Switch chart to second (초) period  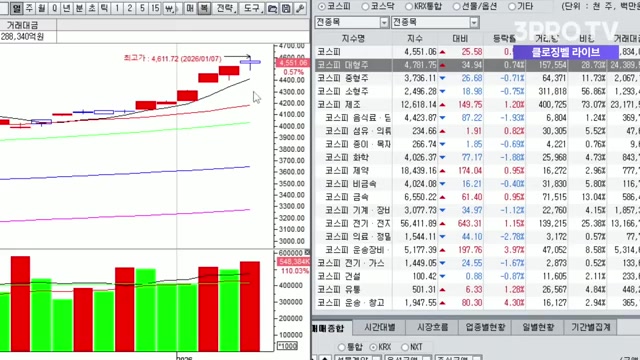click(x=92, y=9)
